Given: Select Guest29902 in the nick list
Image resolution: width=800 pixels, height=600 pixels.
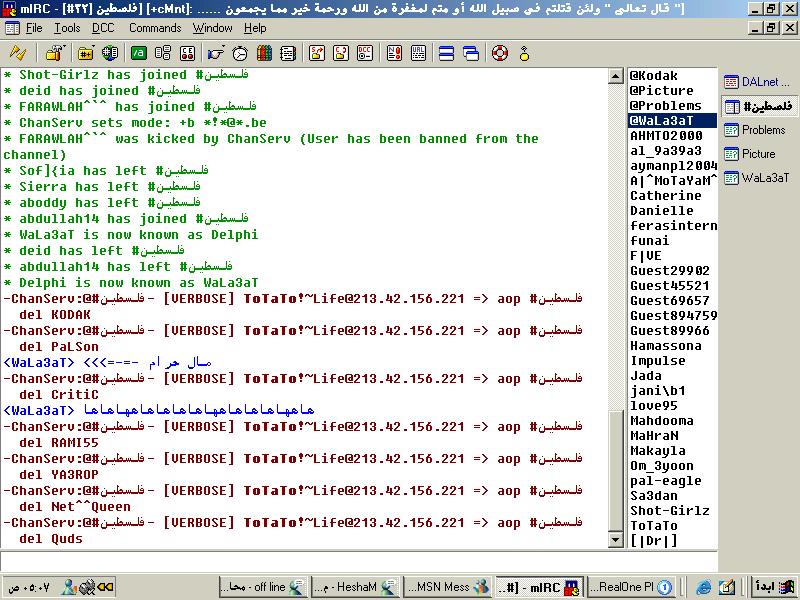Looking at the screenshot, I should point(672,271).
